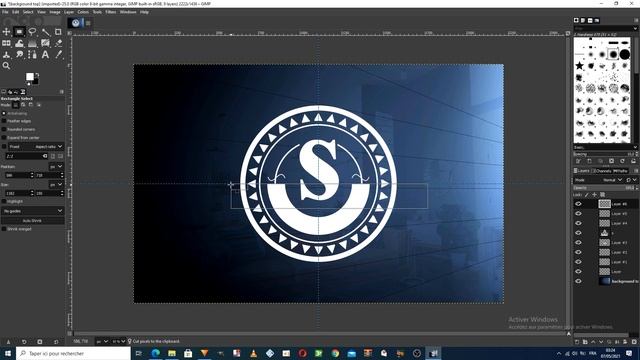Switch to the Channels tab
The image size is (640, 360).
(602, 171)
